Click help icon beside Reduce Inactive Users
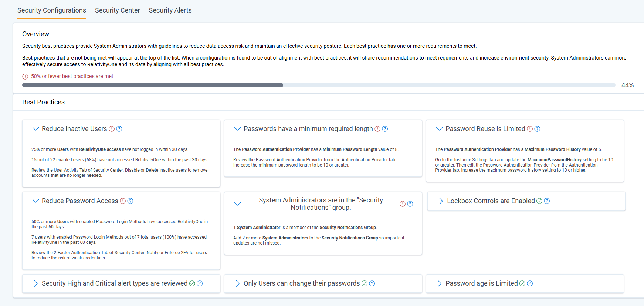Viewport: 644px width, 306px height. [119, 129]
